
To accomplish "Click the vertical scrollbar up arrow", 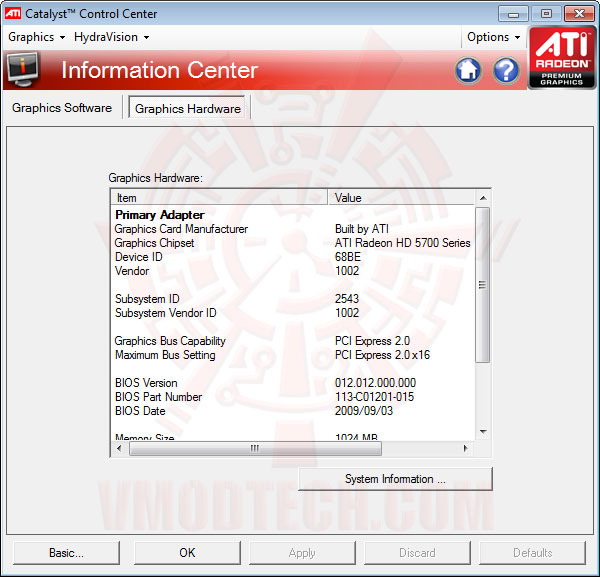I will 483,198.
